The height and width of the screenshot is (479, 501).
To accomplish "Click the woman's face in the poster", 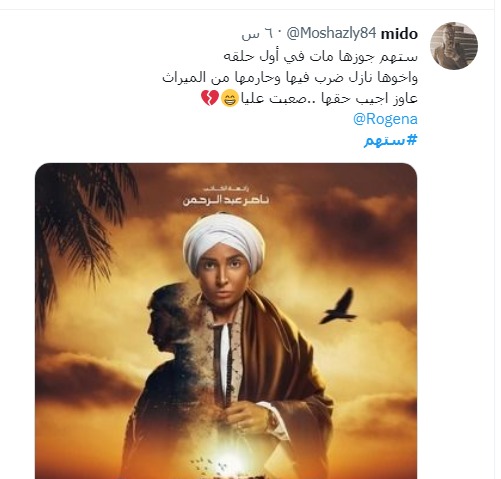I will click(x=222, y=273).
